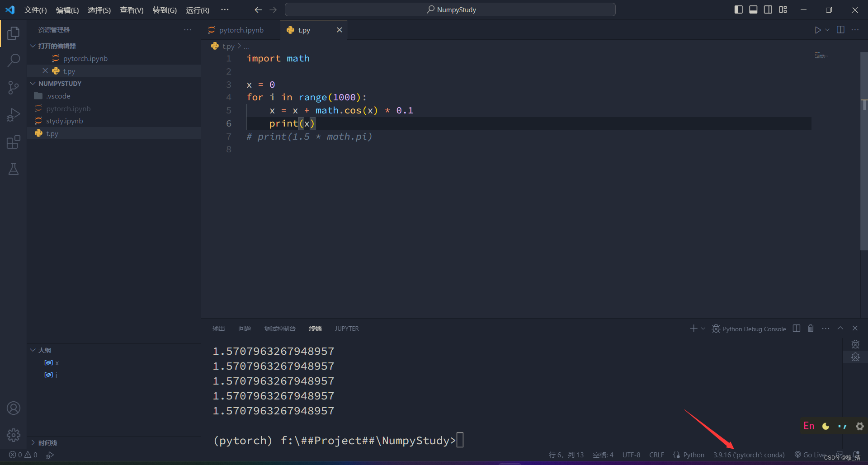This screenshot has height=465, width=868.
Task: Expand the 时间线 timeline section
Action: pyautogui.click(x=114, y=443)
